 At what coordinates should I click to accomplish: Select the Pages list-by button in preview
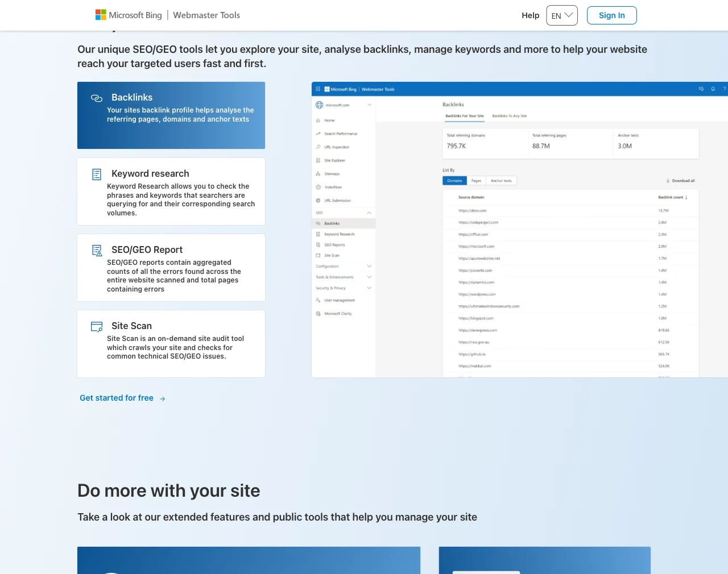pos(477,181)
